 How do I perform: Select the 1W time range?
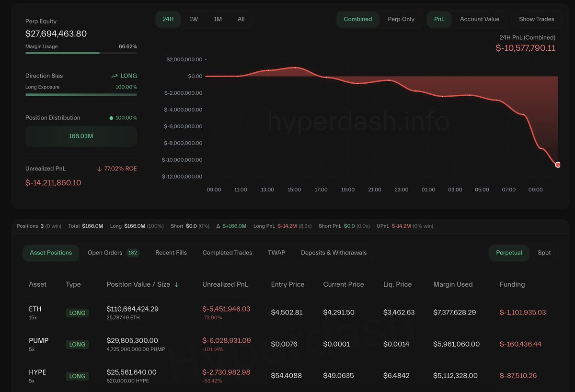(x=194, y=19)
